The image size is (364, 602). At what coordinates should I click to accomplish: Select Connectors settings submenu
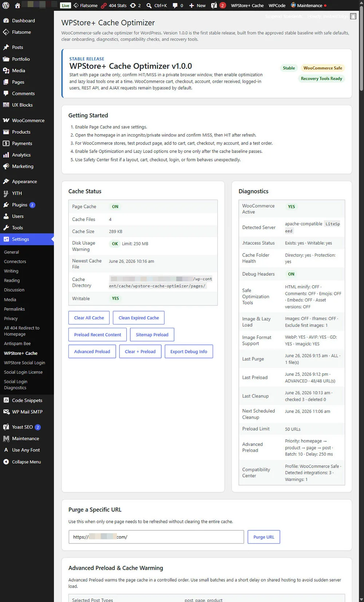point(15,261)
